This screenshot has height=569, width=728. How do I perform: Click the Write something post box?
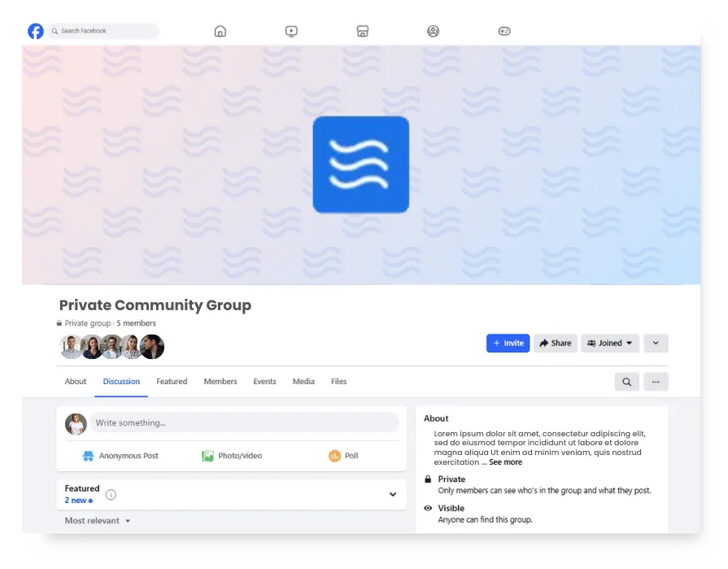coord(244,422)
